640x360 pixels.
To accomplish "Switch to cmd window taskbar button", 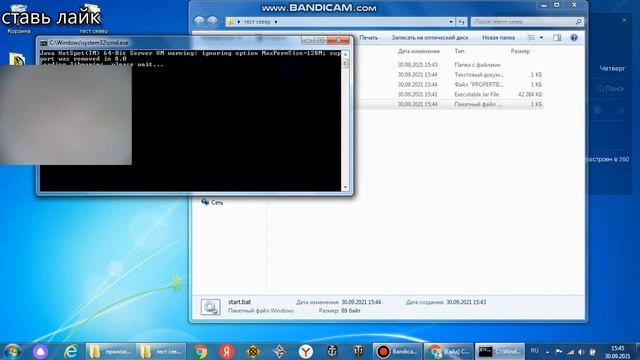I will (x=500, y=351).
